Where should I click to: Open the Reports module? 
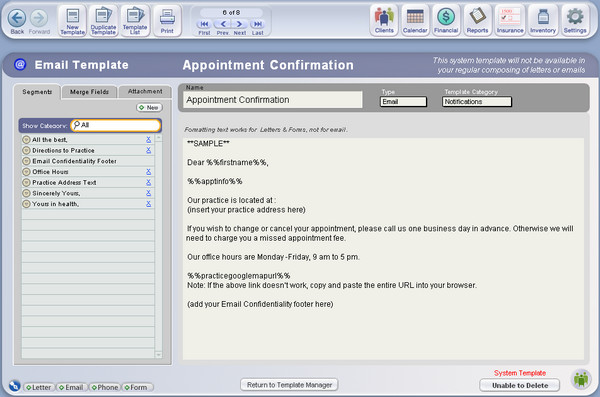[x=478, y=20]
